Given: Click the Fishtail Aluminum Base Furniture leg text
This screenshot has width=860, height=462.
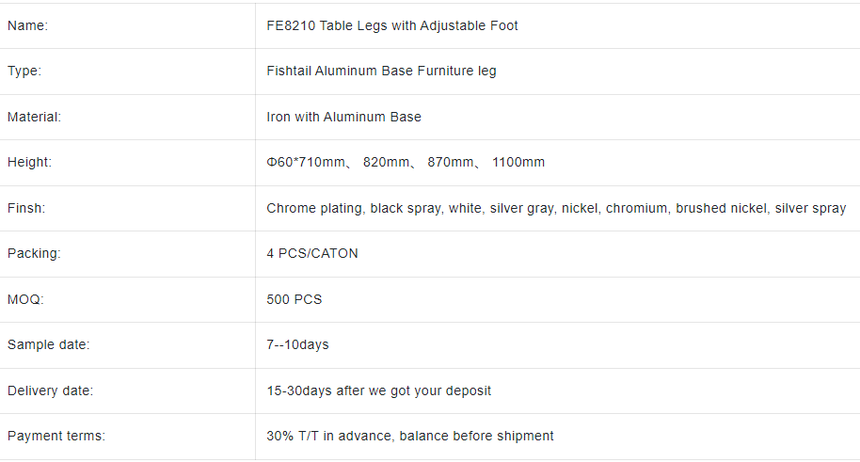Looking at the screenshot, I should 381,71.
